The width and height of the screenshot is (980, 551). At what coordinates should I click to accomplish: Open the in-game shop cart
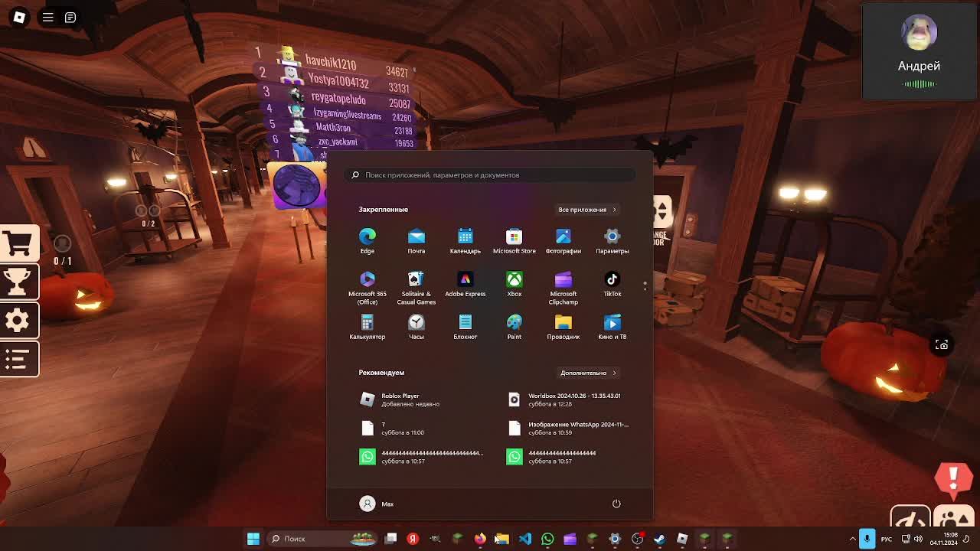(x=19, y=243)
